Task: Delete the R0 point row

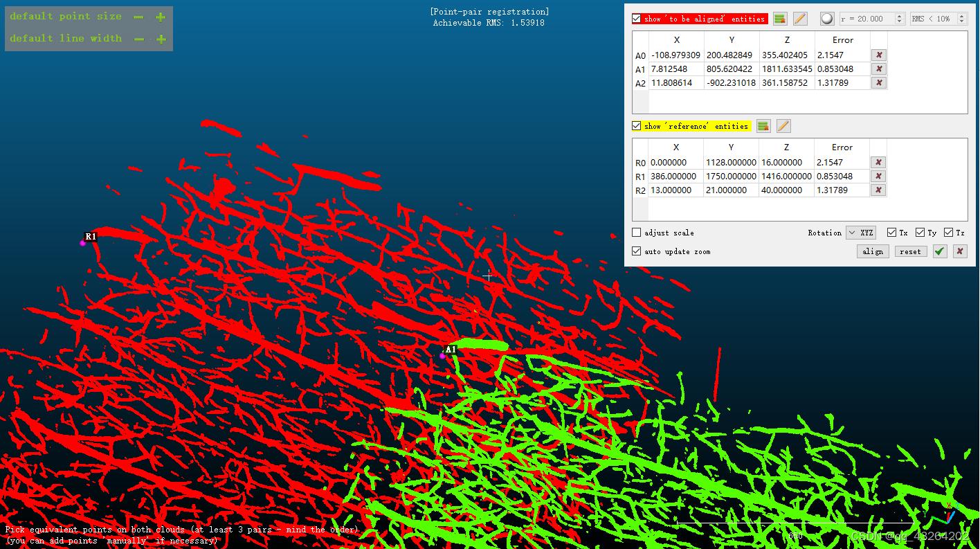Action: pos(878,162)
